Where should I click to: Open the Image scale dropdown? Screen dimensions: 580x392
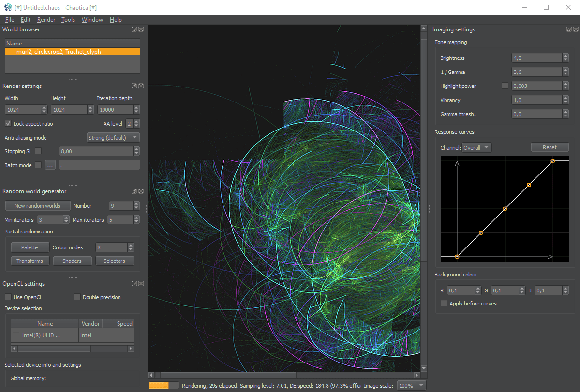(411, 386)
